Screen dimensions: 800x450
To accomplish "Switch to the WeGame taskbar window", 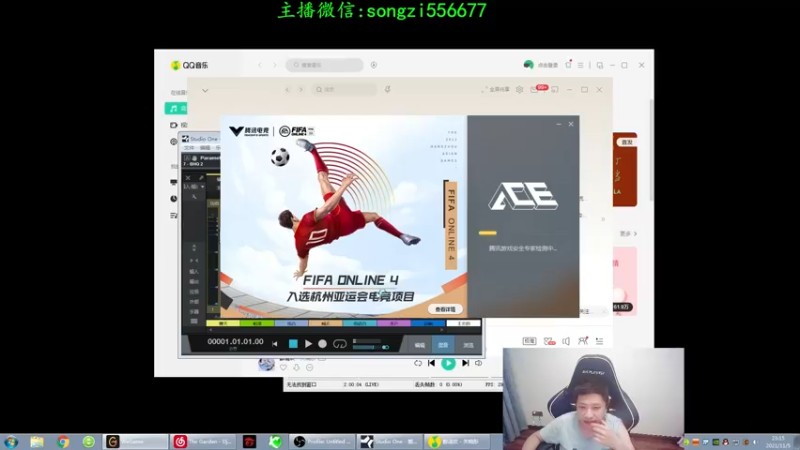I will click(x=135, y=442).
